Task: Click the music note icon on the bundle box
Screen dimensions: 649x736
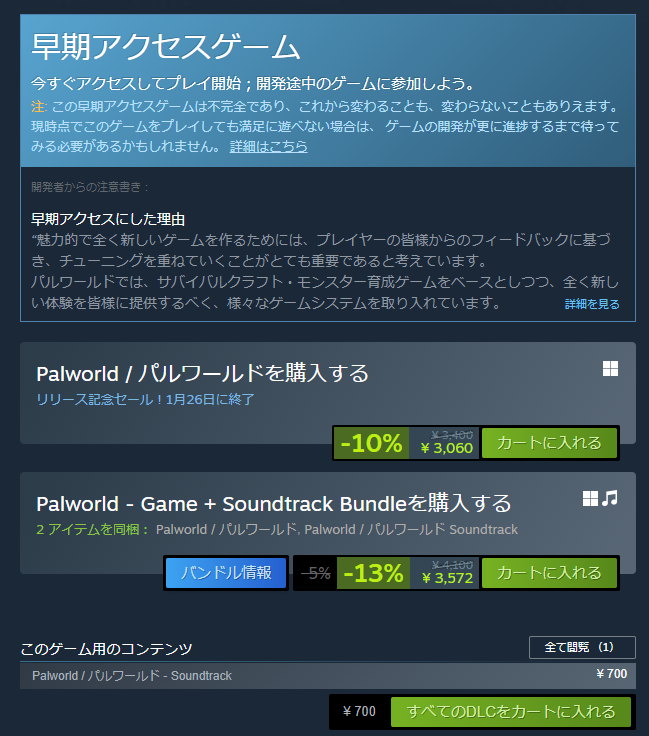Action: (610, 498)
